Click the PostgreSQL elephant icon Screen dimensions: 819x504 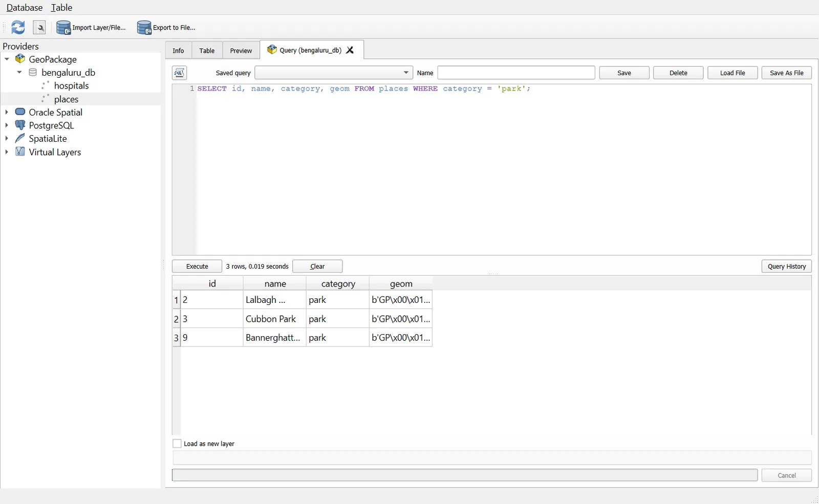(x=20, y=125)
